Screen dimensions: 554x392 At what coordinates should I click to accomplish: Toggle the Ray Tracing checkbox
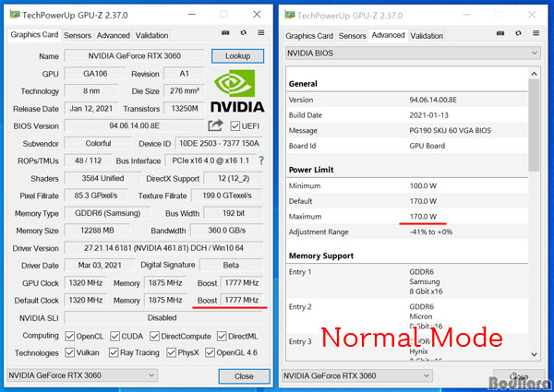[114, 352]
